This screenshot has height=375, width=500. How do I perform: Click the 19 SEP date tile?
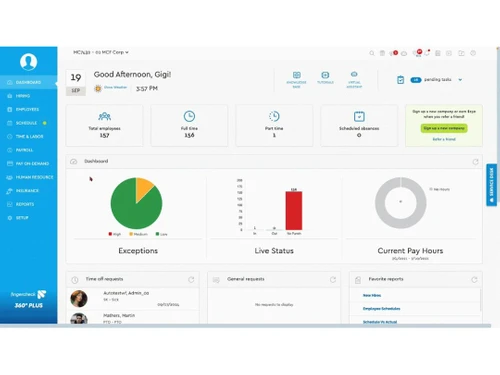coord(76,82)
